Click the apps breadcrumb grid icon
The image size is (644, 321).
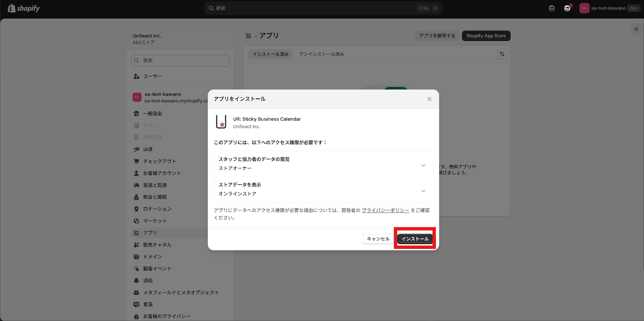click(248, 36)
